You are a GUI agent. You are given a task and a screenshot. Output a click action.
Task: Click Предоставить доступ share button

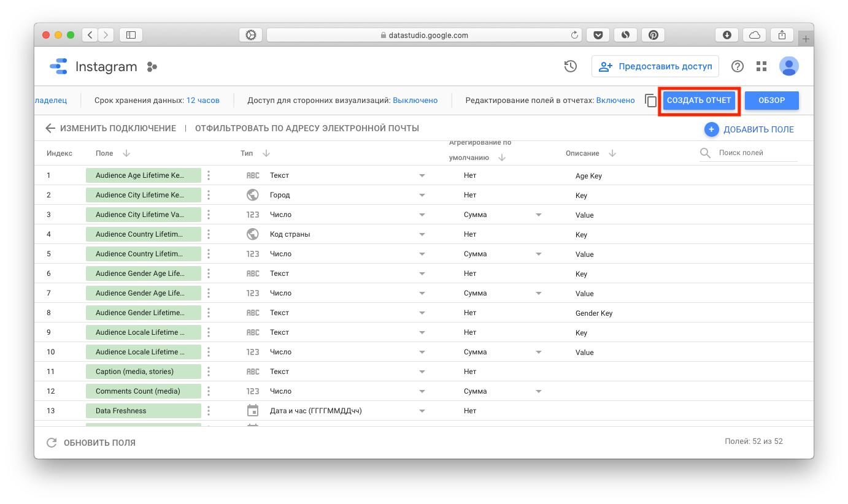(x=655, y=66)
